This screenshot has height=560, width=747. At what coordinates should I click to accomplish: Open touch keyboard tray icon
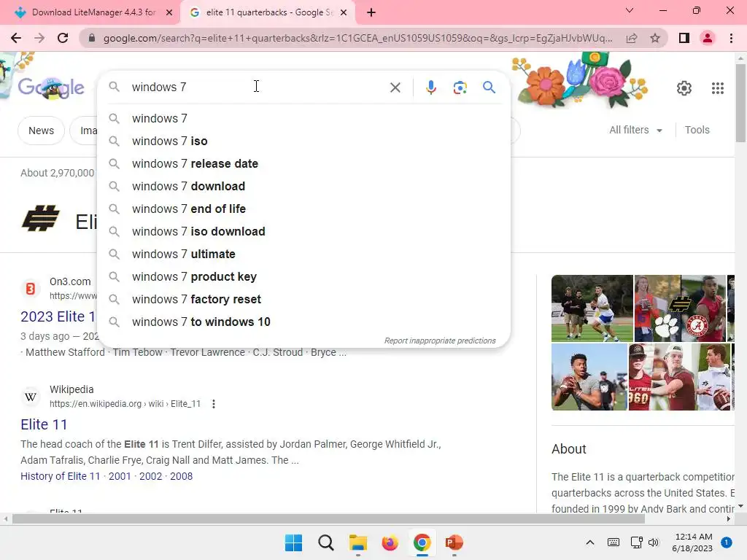tap(614, 542)
